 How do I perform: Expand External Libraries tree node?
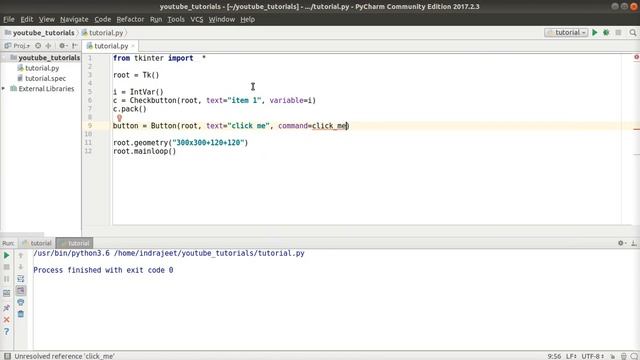pos(4,89)
